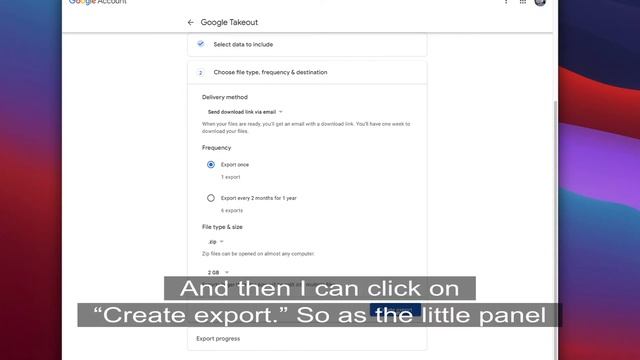Open the account profile avatar
The height and width of the screenshot is (360, 640).
click(540, 2)
